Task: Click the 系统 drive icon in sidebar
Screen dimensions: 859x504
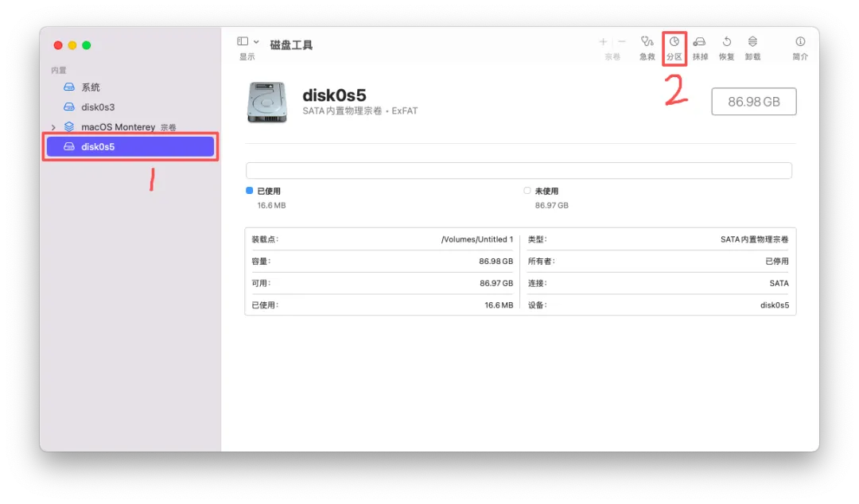Action: tap(69, 87)
